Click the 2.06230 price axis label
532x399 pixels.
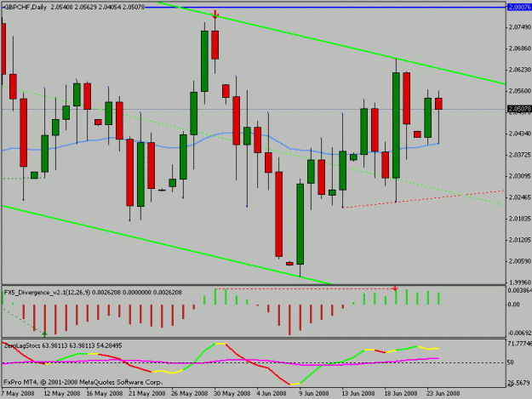[520, 70]
